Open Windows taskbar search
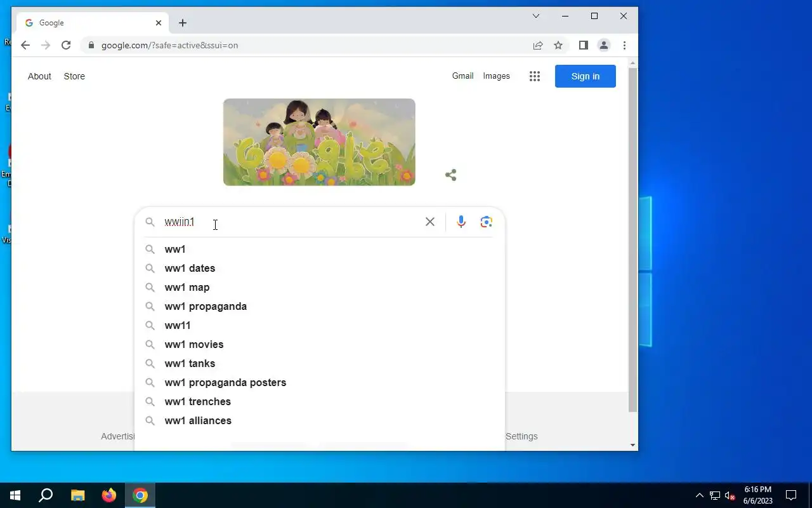This screenshot has height=508, width=812. tap(46, 495)
